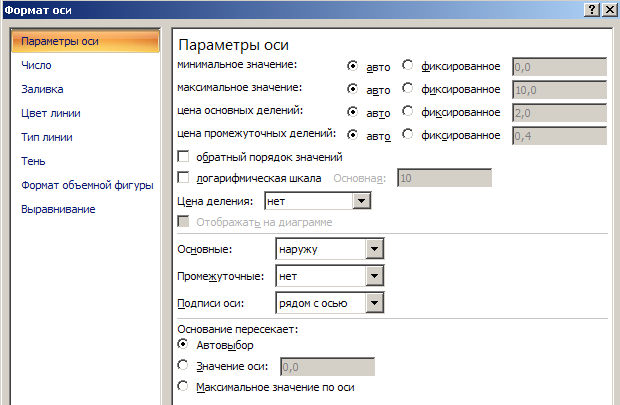
Task: Open the Цвет линии section
Action: click(x=51, y=114)
